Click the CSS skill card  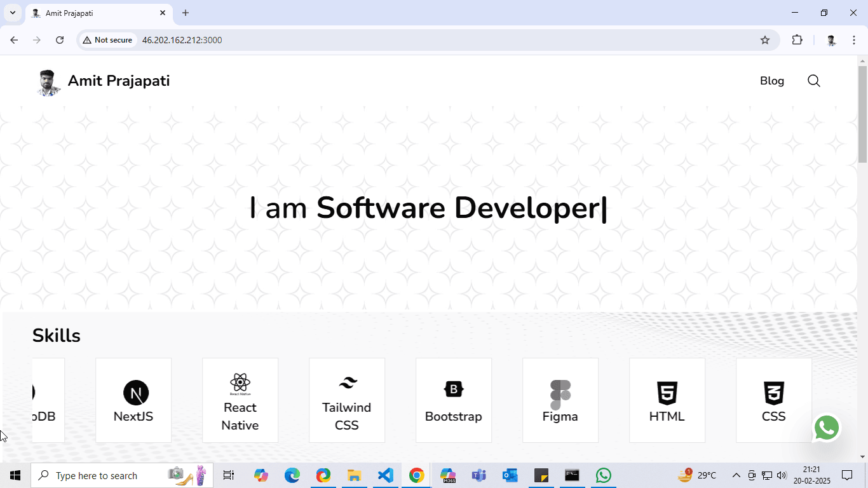pos(774,400)
